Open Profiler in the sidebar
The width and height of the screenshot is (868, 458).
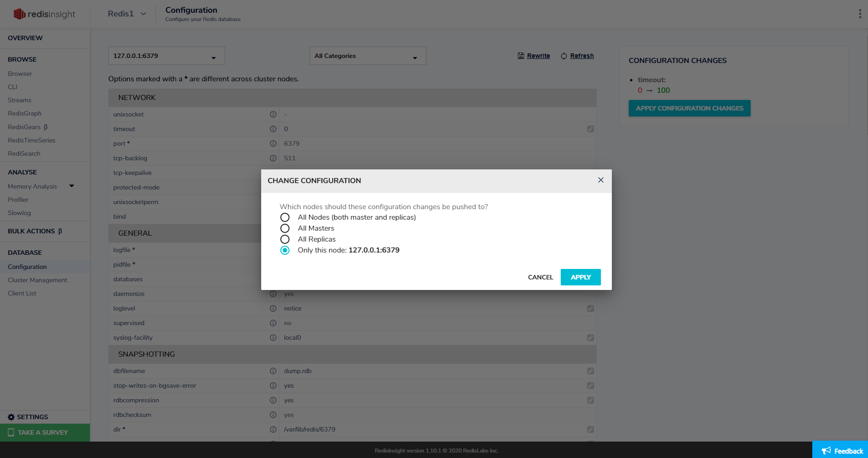tap(18, 200)
